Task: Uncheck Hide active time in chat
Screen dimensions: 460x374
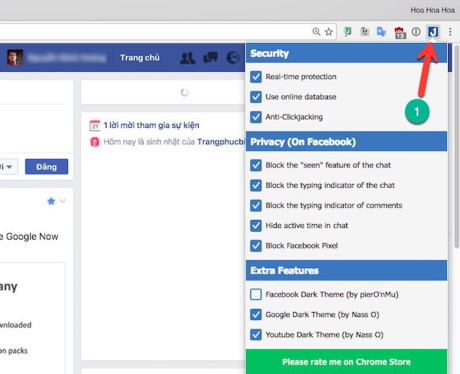Action: pyautogui.click(x=256, y=226)
